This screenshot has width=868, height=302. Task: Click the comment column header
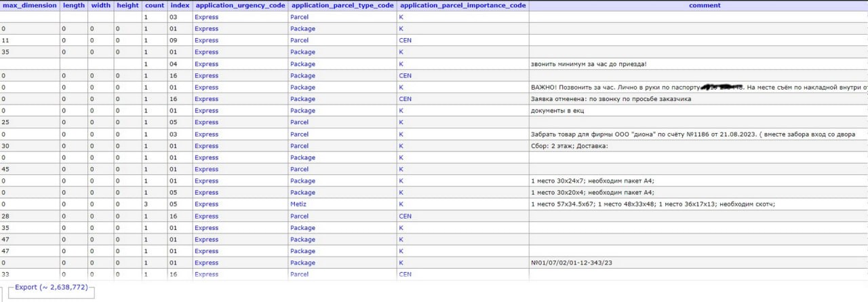[705, 5]
